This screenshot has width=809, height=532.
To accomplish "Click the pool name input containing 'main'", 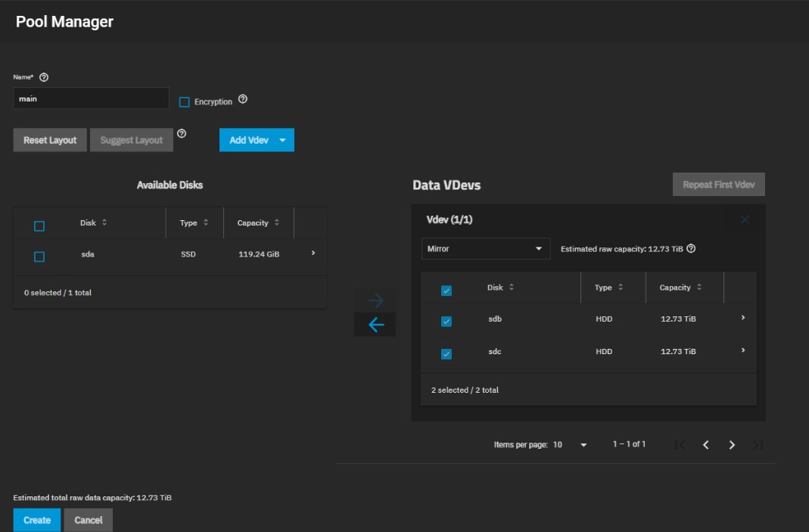I will (x=91, y=98).
